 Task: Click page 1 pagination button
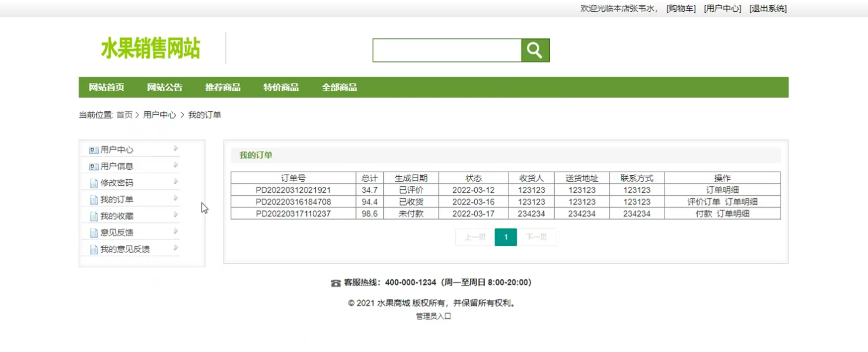click(506, 237)
